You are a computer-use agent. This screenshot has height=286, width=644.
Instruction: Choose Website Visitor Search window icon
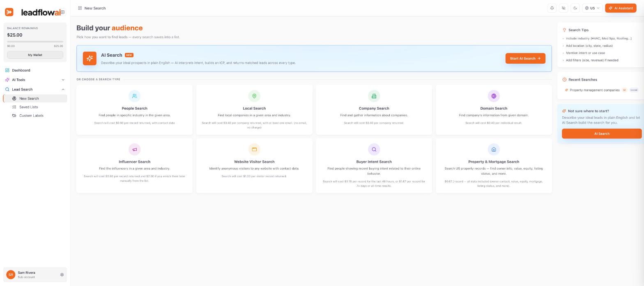254,149
